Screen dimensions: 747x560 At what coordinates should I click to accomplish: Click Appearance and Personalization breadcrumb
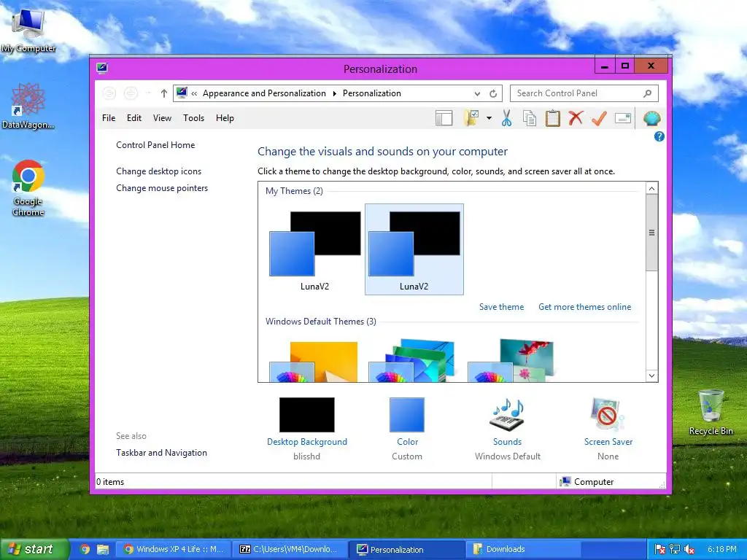264,93
